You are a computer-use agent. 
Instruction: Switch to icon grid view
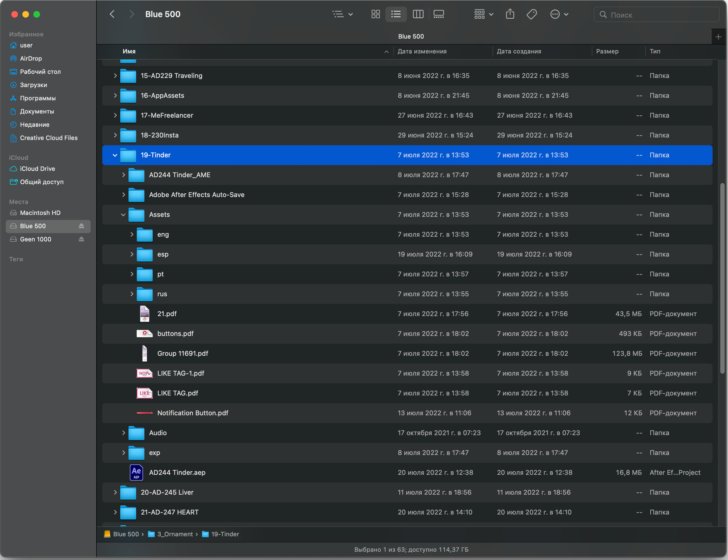pyautogui.click(x=376, y=14)
